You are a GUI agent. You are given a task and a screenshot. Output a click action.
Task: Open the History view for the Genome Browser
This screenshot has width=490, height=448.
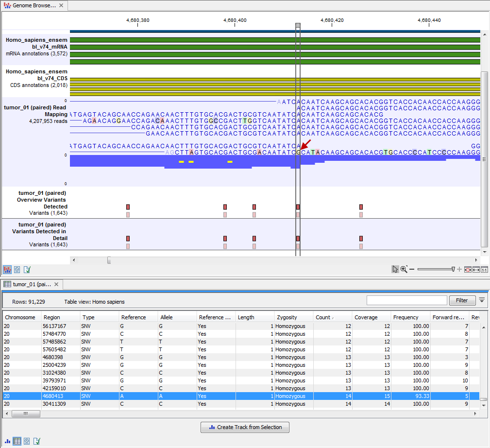pos(17,270)
